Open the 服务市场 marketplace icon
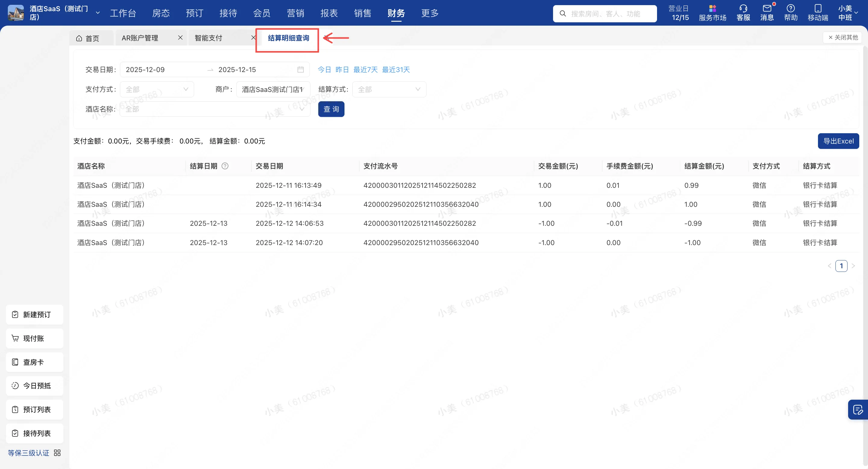Screen dimensions: 868x469 pos(712,9)
